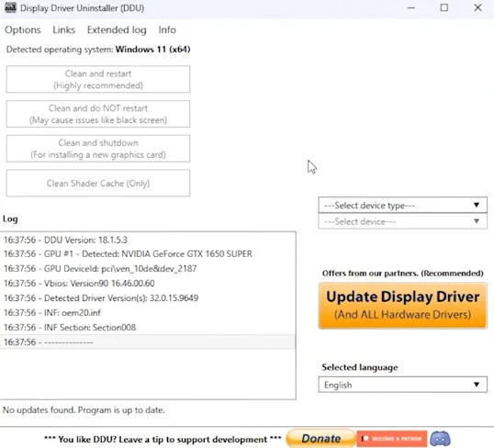This screenshot has width=494, height=448.
Task: Select the Detected Driver Version log line
Action: click(148, 298)
